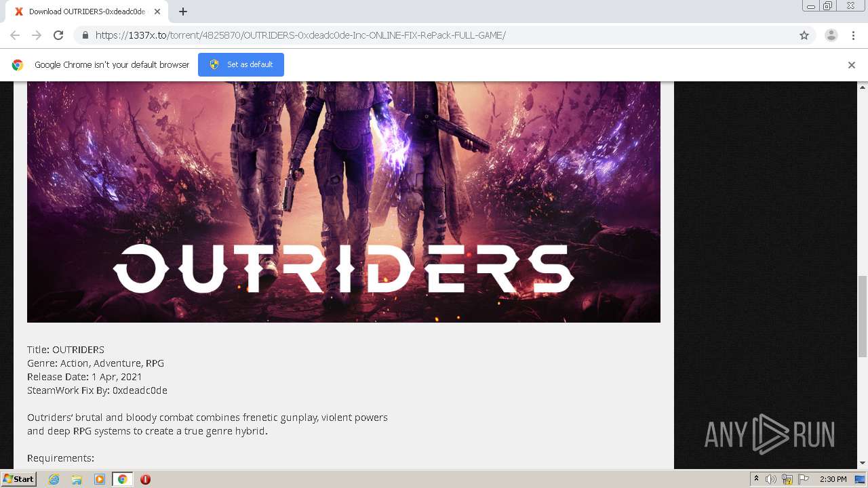Viewport: 868px width, 488px height.
Task: Click the scrollbar down arrow
Action: pos(863,464)
